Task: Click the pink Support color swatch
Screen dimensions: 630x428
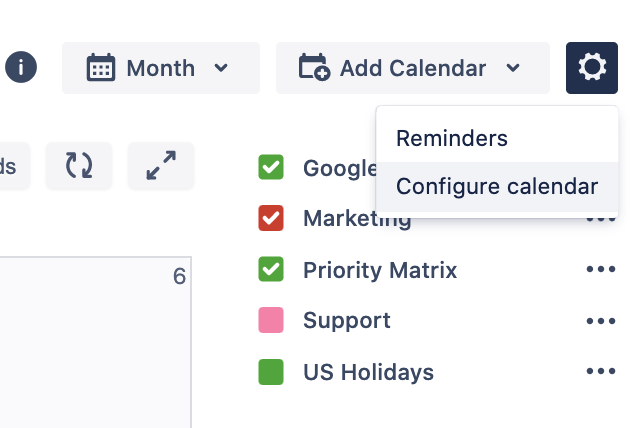Action: pyautogui.click(x=271, y=321)
